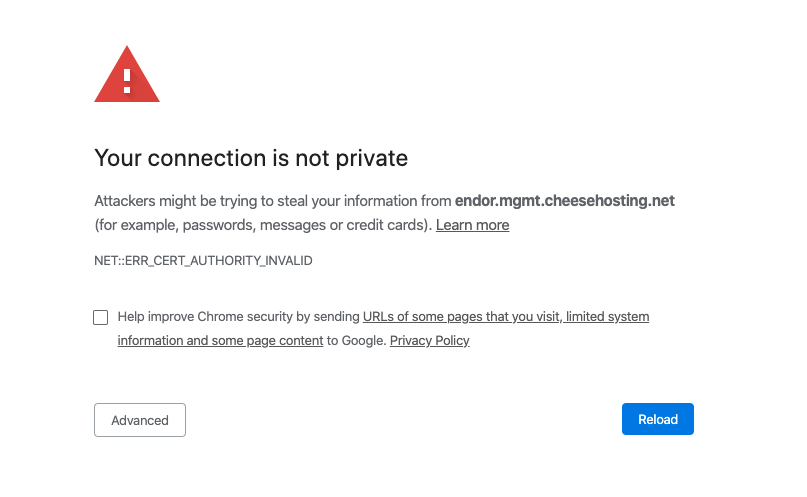Click the 'URLs of some pages that you visit' link
Image resolution: width=807 pixels, height=497 pixels.
click(460, 317)
